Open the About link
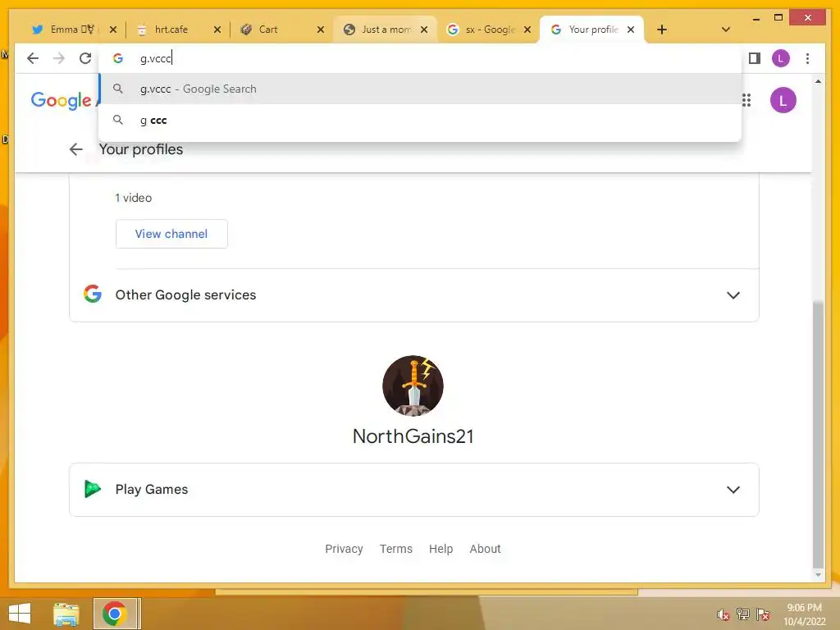The image size is (840, 630). 485,549
